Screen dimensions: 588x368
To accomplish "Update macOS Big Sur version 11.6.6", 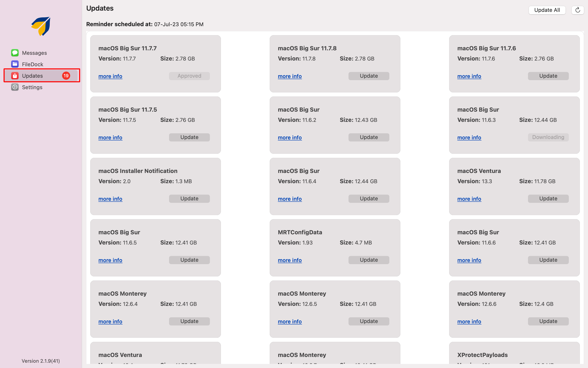I will tap(548, 260).
